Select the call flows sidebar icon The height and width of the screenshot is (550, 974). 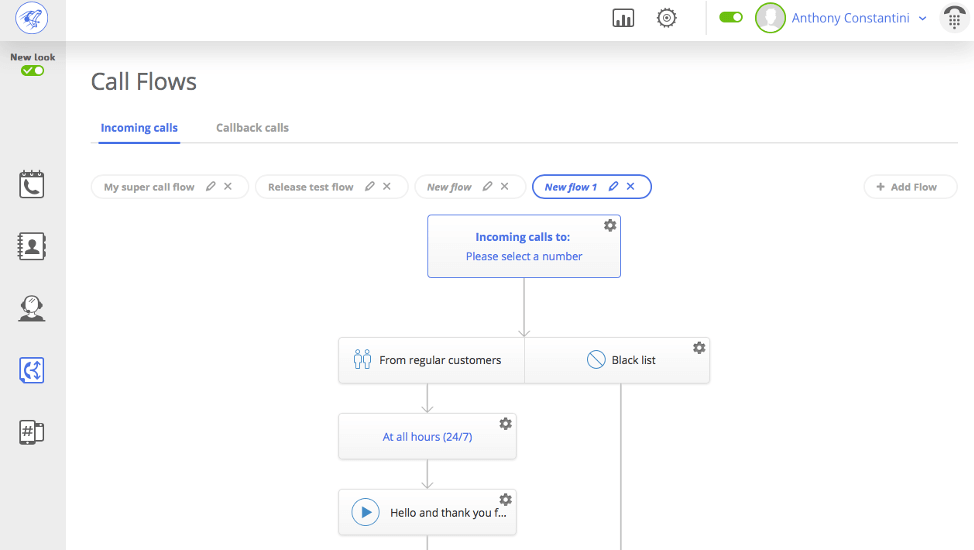pyautogui.click(x=32, y=370)
